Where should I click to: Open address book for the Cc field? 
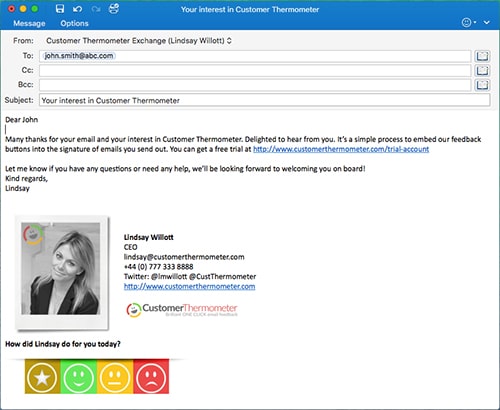[482, 70]
